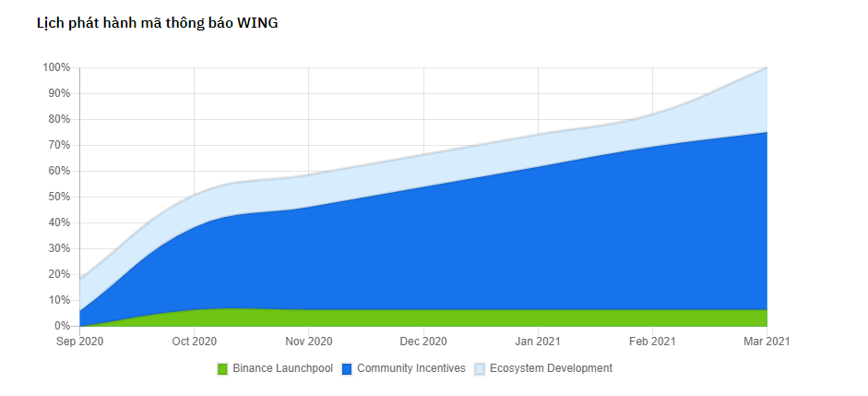Click the 'Oct 2020' x-axis label

[x=195, y=342]
